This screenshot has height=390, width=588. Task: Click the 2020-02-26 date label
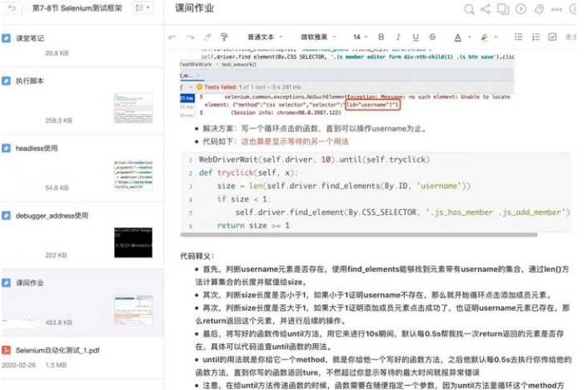(x=19, y=365)
